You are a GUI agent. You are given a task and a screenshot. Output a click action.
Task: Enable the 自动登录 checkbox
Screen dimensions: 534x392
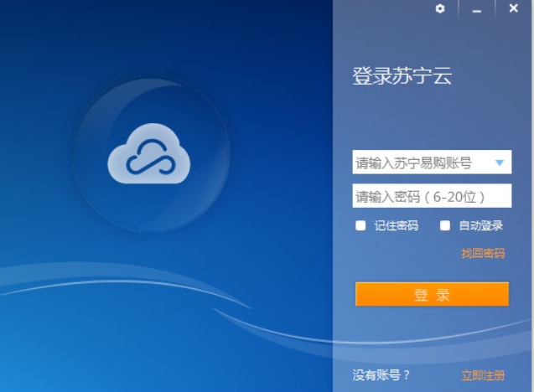pyautogui.click(x=445, y=225)
